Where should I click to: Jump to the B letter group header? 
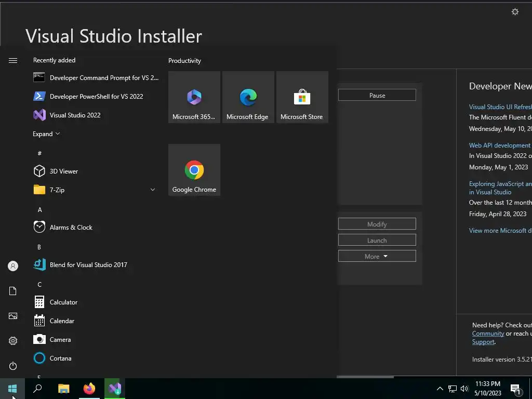(x=39, y=247)
